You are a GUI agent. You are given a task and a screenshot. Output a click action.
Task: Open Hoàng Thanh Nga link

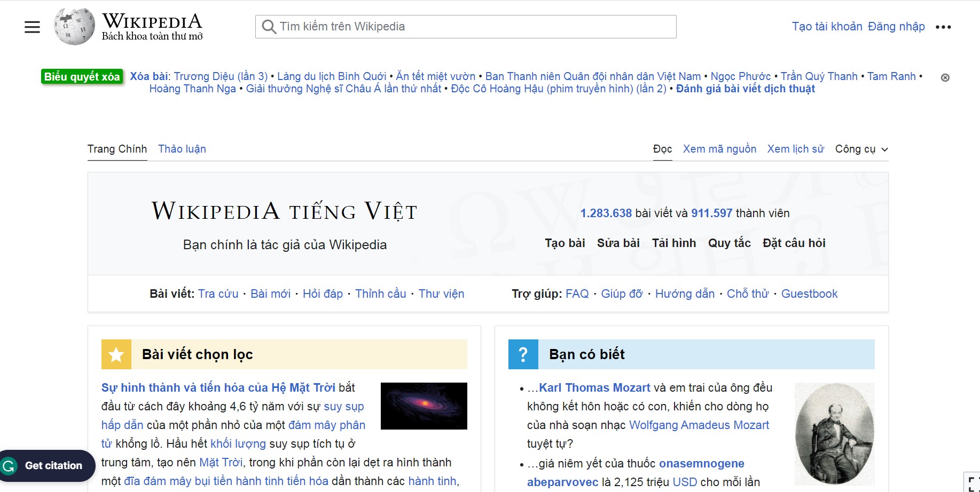click(x=192, y=89)
